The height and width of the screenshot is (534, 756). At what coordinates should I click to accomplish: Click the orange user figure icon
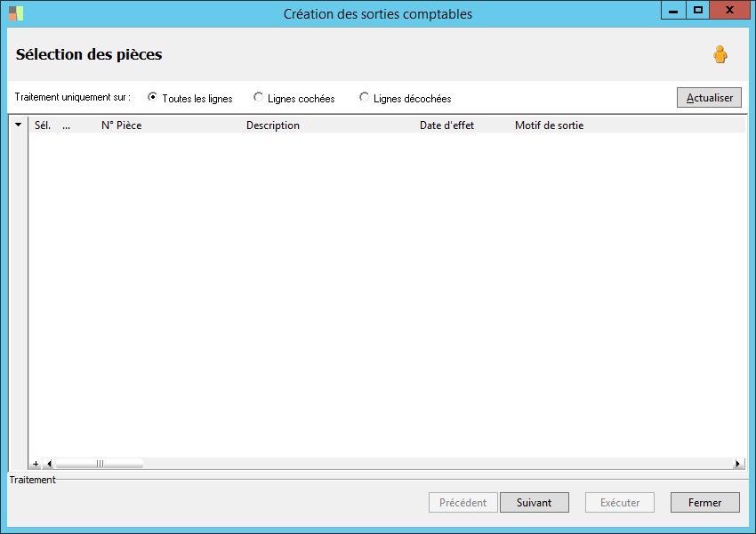point(720,54)
